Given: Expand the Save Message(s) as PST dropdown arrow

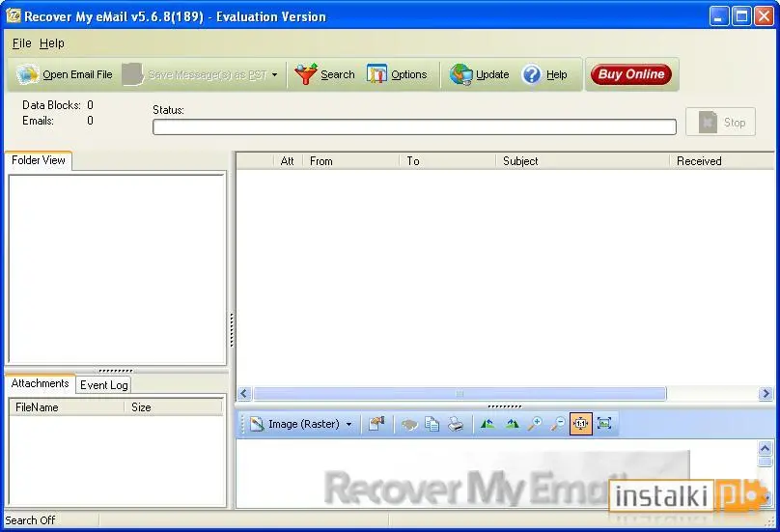Looking at the screenshot, I should click(x=274, y=74).
